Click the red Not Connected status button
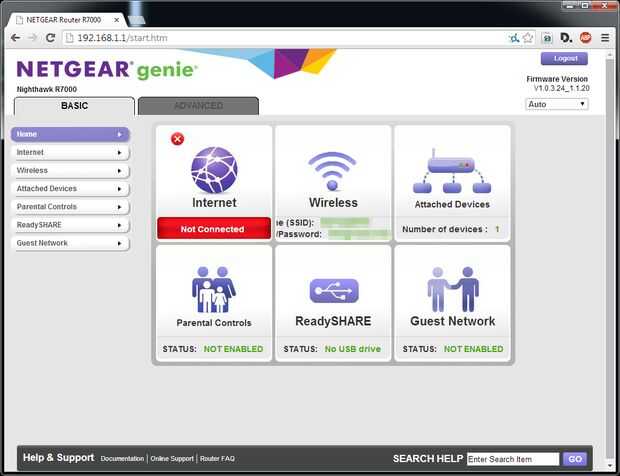620x476 pixels. click(x=214, y=229)
